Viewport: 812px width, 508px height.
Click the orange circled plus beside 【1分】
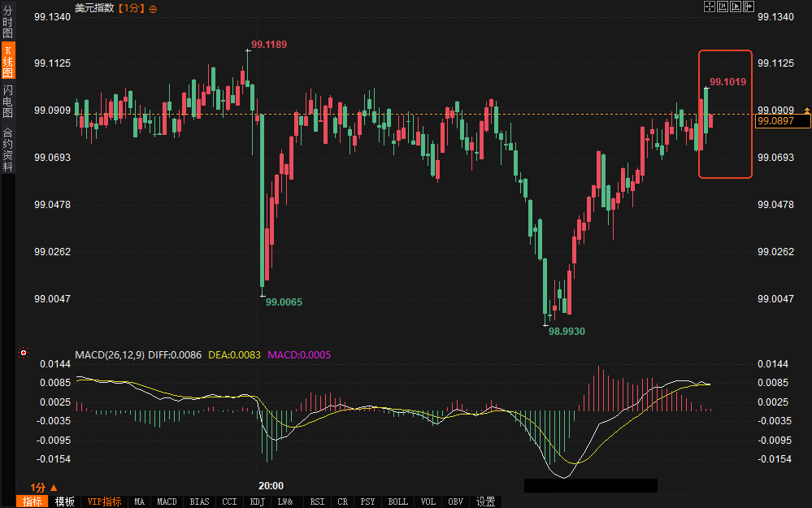[154, 8]
